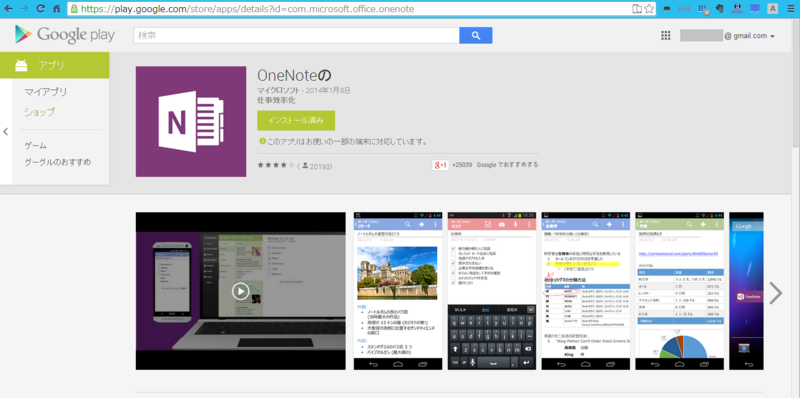Click the OneNoteの app title
The image size is (800, 398).
click(x=294, y=76)
